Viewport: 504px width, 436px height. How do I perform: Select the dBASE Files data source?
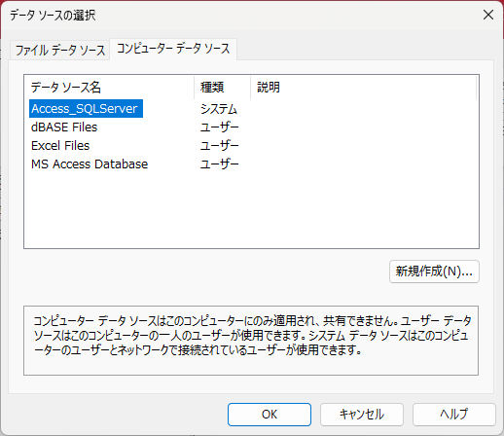click(64, 127)
